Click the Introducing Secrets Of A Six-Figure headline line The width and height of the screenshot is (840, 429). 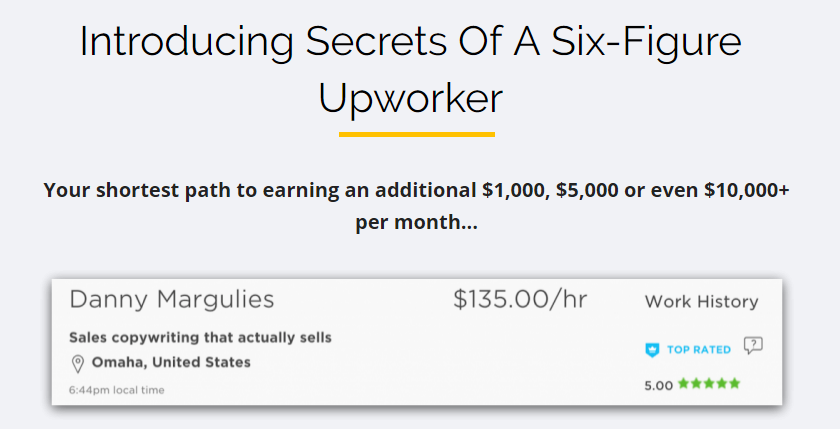(x=410, y=41)
